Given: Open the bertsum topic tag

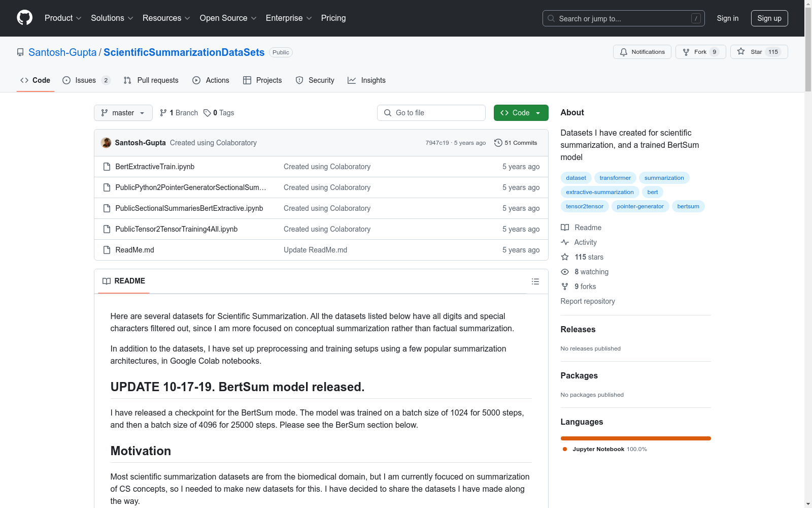Looking at the screenshot, I should (688, 206).
